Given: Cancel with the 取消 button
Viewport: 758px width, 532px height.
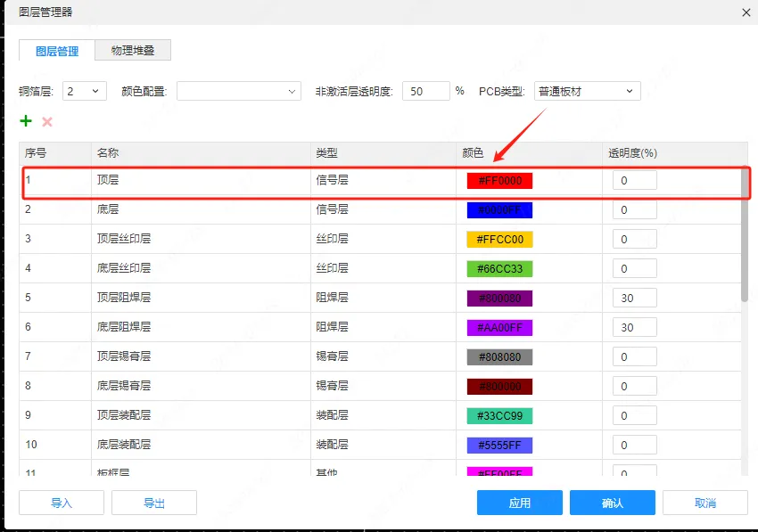Looking at the screenshot, I should click(705, 503).
